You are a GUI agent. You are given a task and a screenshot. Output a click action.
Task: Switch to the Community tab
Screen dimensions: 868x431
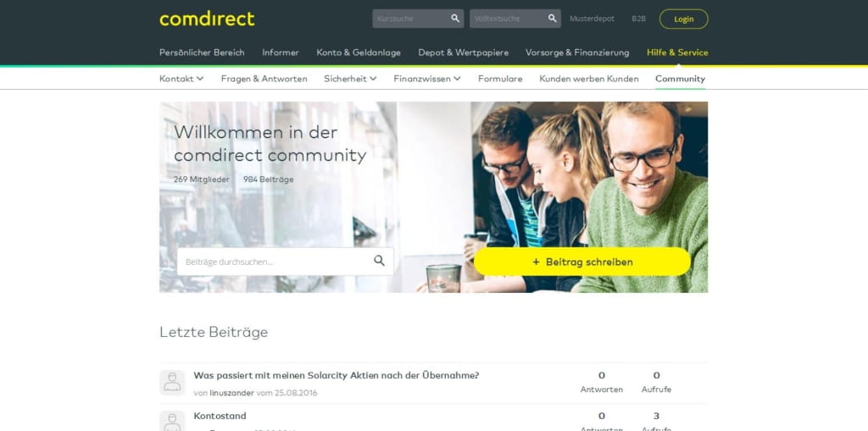click(681, 79)
